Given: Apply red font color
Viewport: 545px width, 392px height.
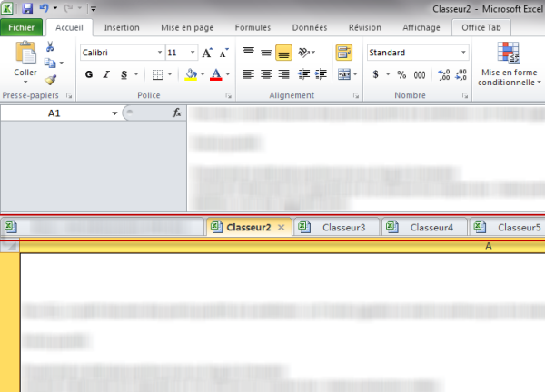Looking at the screenshot, I should point(216,74).
